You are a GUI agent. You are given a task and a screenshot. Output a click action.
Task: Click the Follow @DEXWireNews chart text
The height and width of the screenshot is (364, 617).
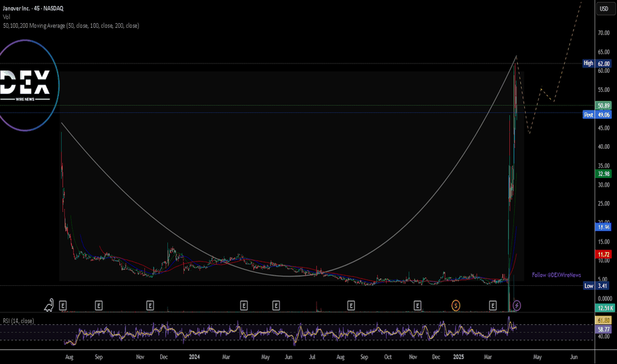pyautogui.click(x=556, y=275)
